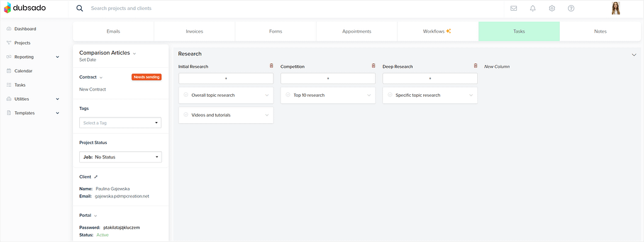
Task: Click the Reporting sidebar icon
Action: pos(9,57)
